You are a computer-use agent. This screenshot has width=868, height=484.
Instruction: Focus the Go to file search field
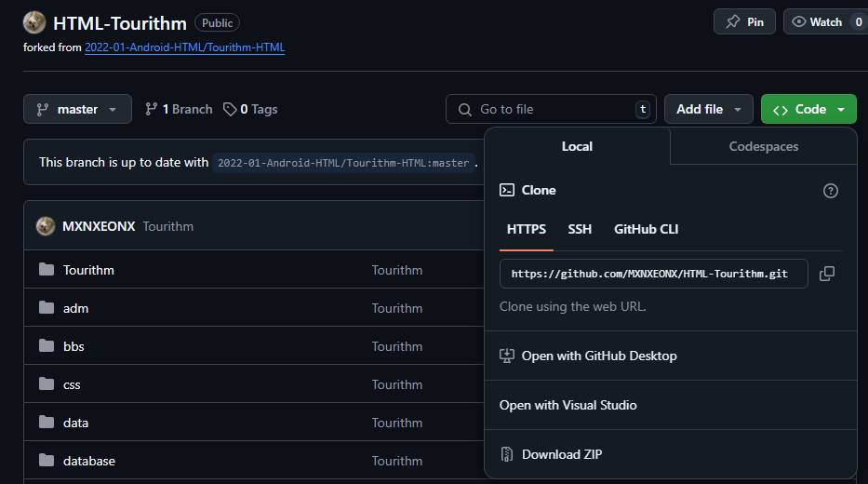(551, 109)
